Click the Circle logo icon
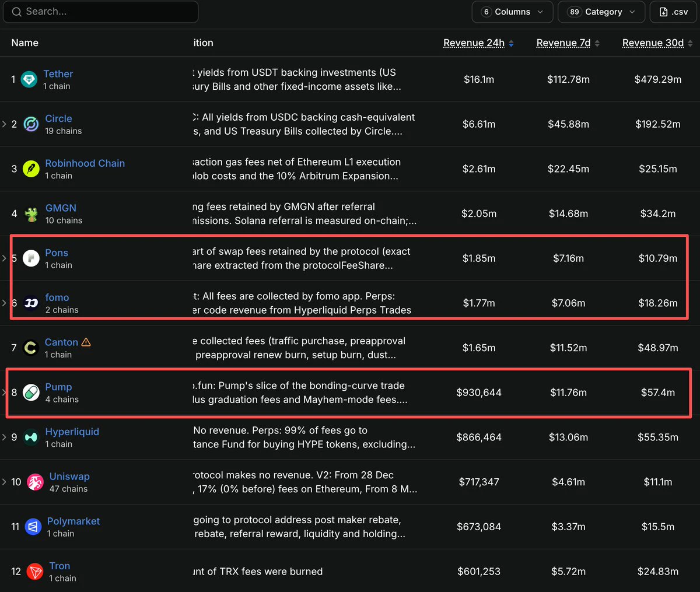 click(31, 124)
